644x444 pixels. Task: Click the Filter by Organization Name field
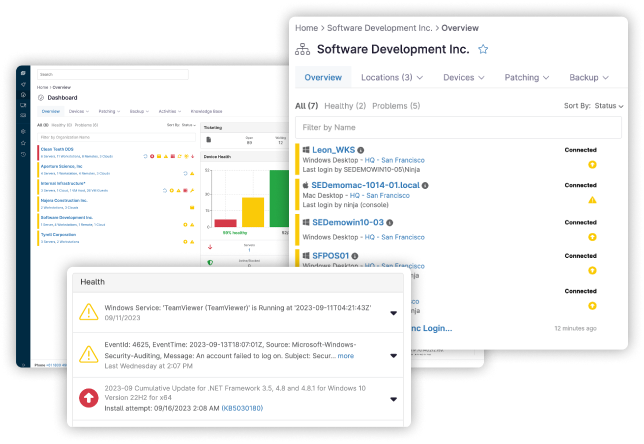(x=116, y=137)
